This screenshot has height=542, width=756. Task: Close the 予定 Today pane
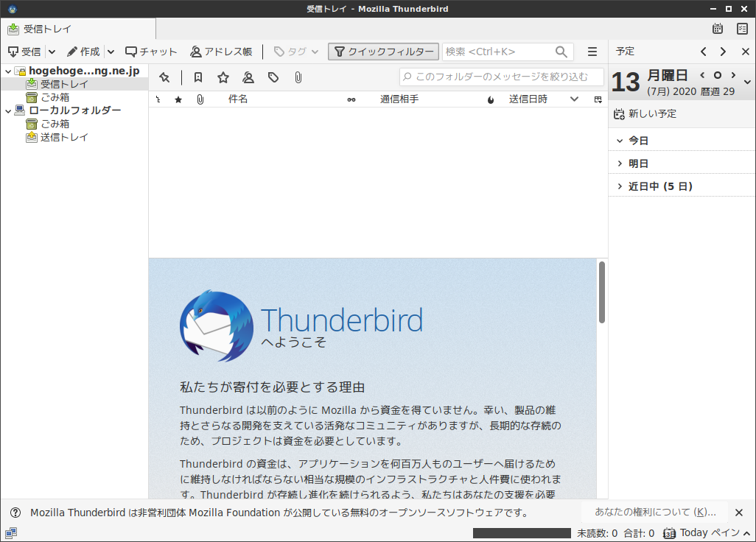(x=746, y=52)
